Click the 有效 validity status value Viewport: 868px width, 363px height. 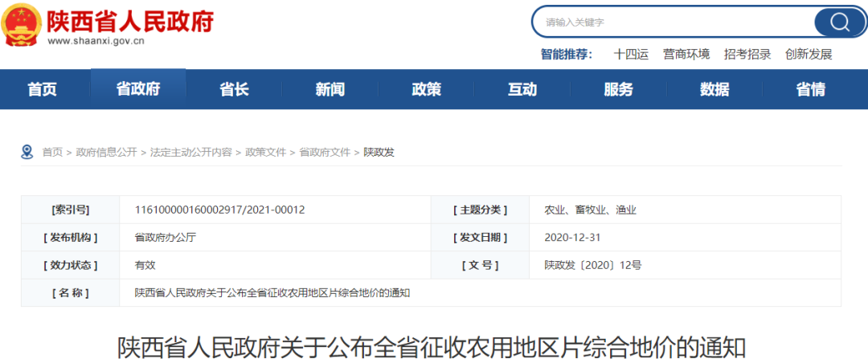point(145,265)
